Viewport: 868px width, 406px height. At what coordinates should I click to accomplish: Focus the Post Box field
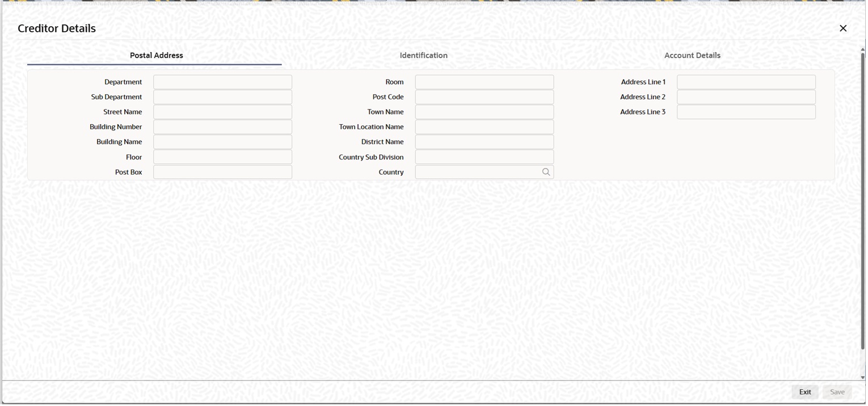223,172
